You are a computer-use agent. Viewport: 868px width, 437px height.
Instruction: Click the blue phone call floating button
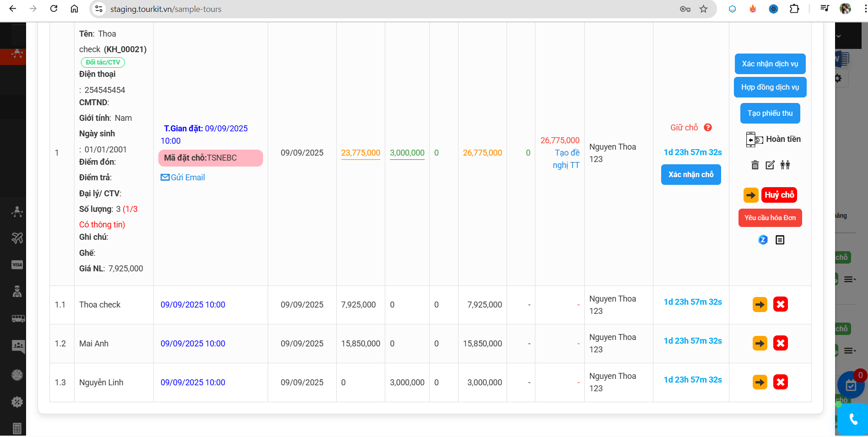853,419
